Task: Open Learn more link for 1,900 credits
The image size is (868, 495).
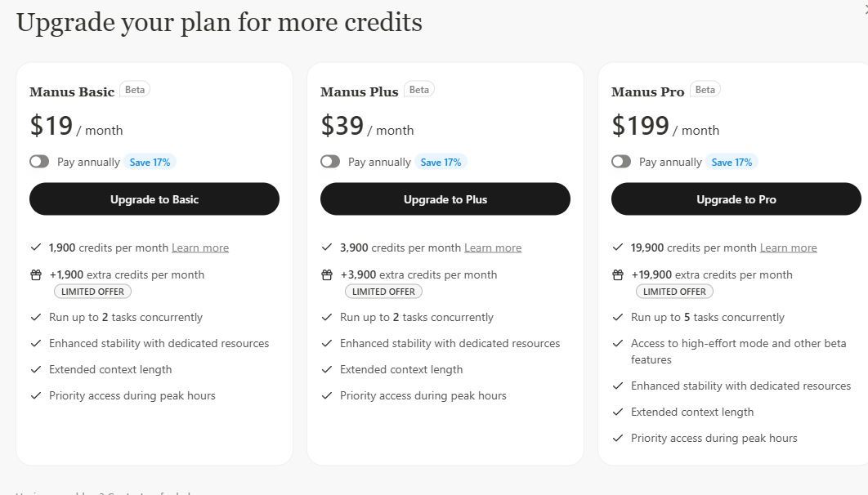Action: (x=200, y=247)
